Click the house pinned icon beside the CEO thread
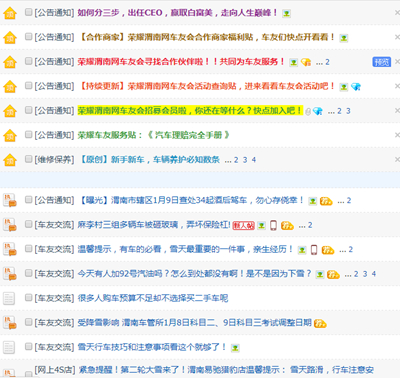400x378 pixels. pos(10,13)
